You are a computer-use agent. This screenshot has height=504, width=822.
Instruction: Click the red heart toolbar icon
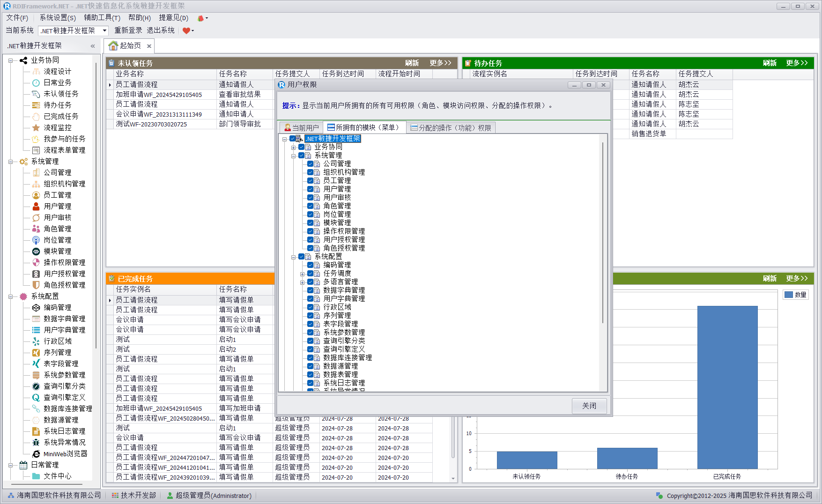click(186, 30)
